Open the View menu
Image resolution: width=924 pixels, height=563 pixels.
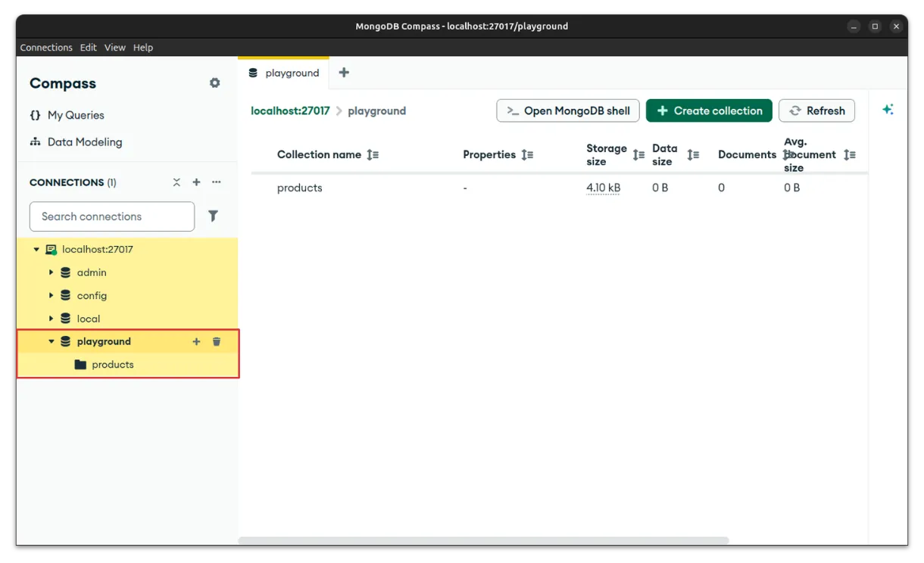coord(114,47)
